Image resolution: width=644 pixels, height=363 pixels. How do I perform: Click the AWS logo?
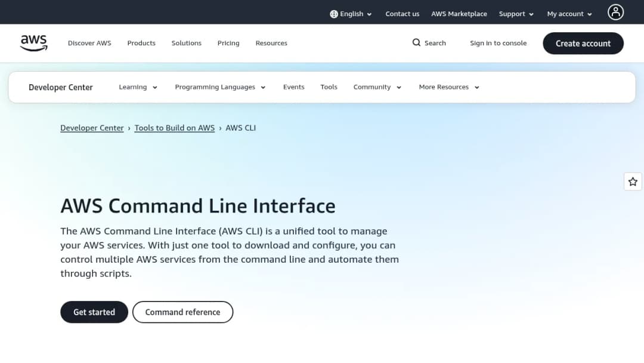[33, 43]
